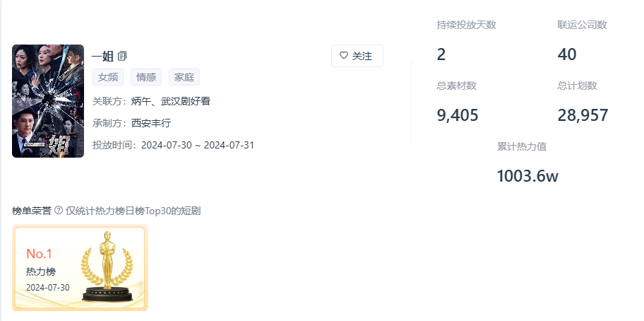Click the golden trophy statue icon
This screenshot has width=644, height=321.
point(107,265)
